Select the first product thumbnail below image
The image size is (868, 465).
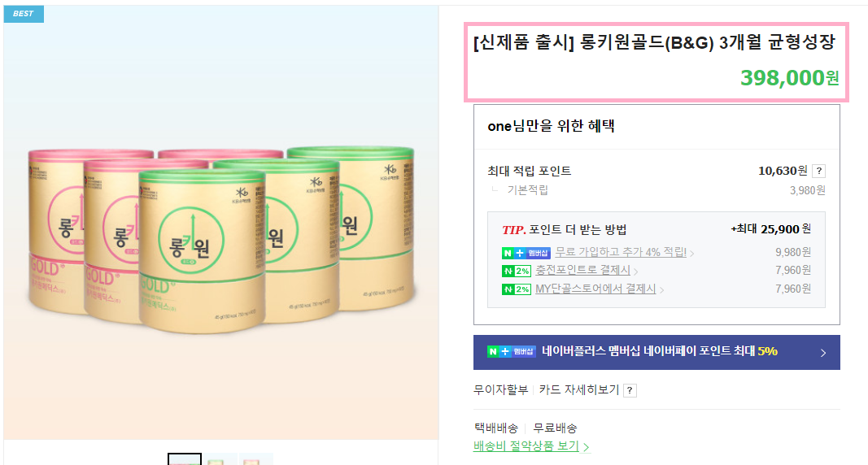click(185, 459)
